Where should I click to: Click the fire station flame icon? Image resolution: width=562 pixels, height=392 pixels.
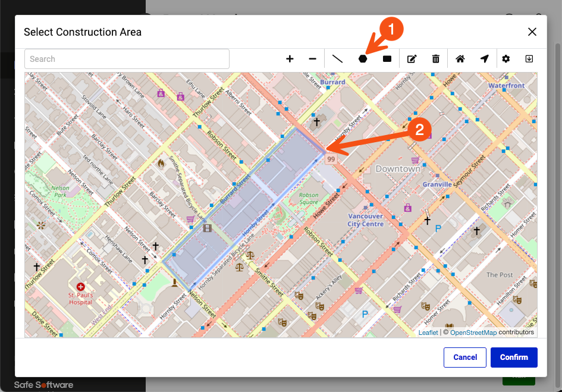161,164
